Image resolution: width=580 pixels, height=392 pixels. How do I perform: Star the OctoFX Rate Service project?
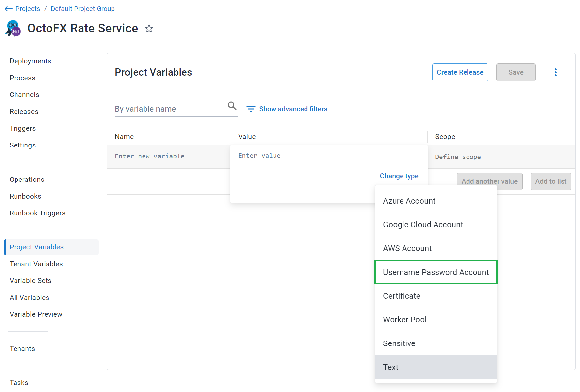tap(149, 29)
